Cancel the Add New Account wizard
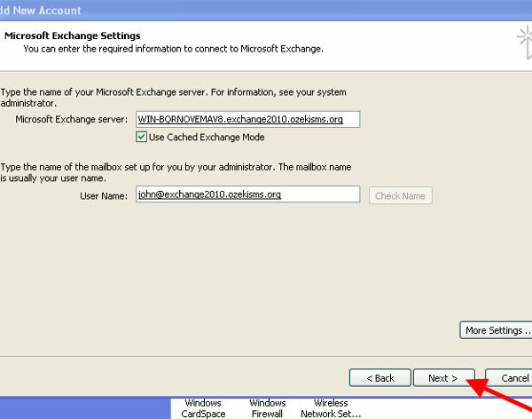The width and height of the screenshot is (532, 419). click(509, 378)
